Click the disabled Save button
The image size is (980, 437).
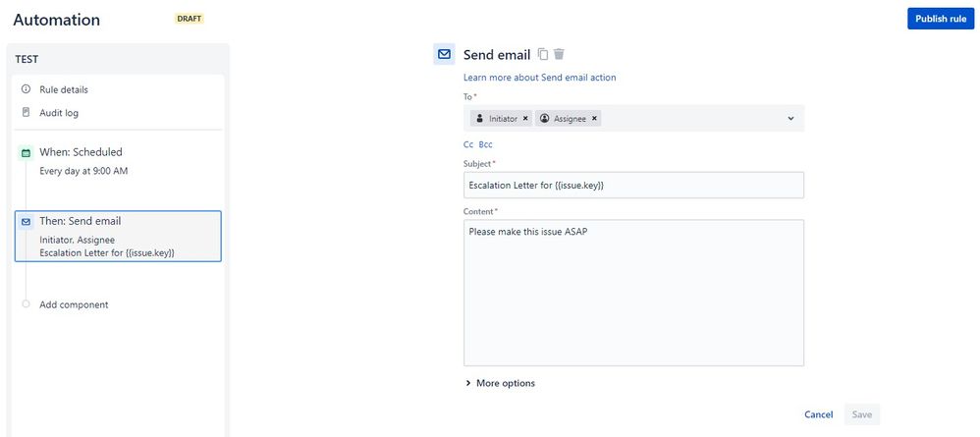tap(862, 414)
